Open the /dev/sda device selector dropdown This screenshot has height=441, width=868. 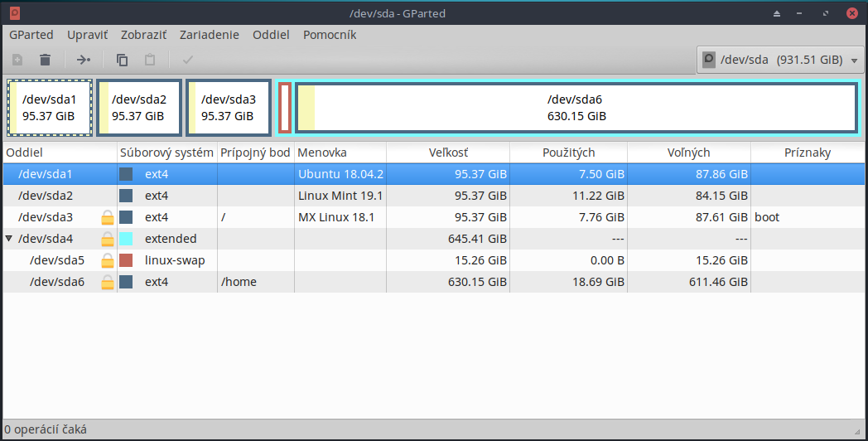tap(779, 60)
